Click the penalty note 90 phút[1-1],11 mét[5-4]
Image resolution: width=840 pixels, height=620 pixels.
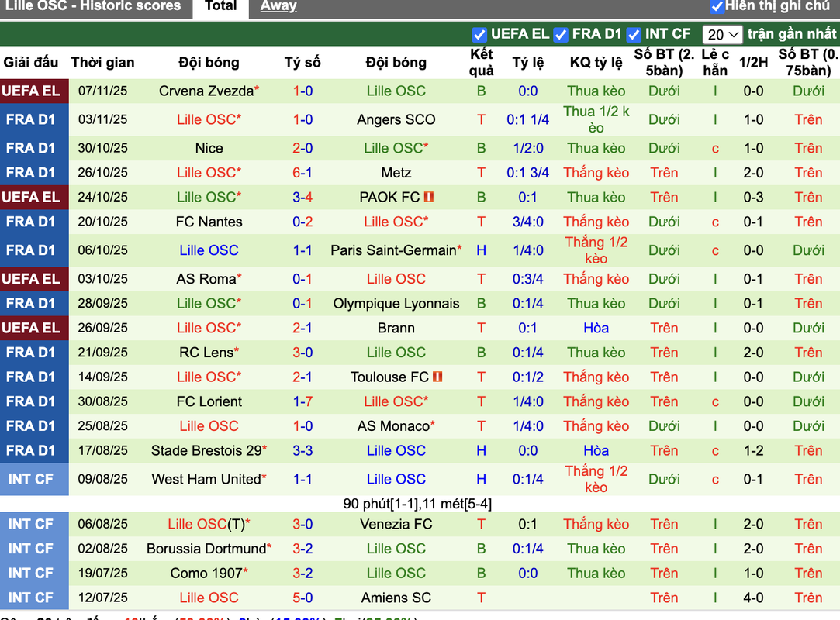click(417, 504)
